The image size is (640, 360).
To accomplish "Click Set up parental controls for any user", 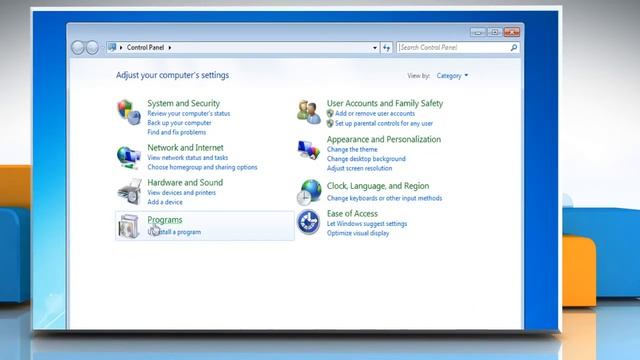I will coord(384,123).
